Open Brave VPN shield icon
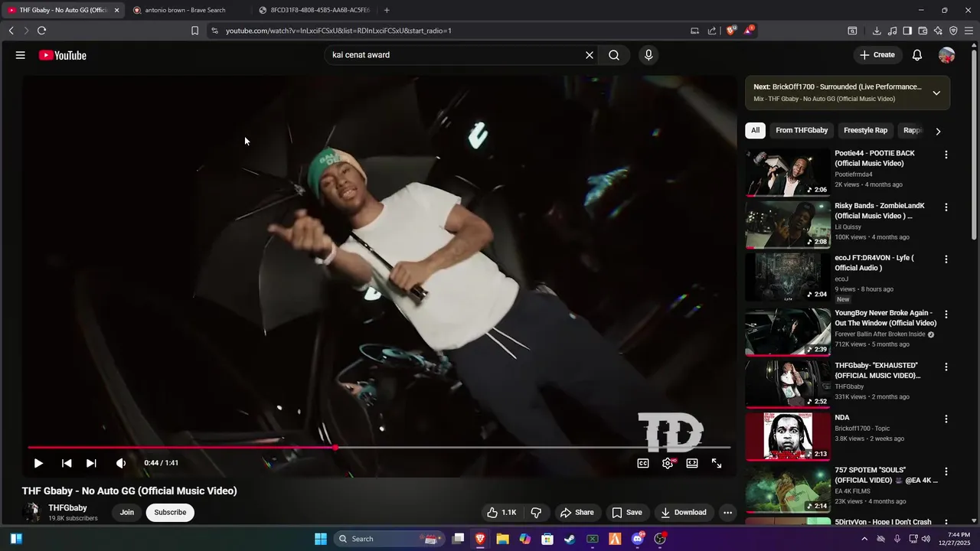The height and width of the screenshot is (551, 980). click(x=953, y=31)
